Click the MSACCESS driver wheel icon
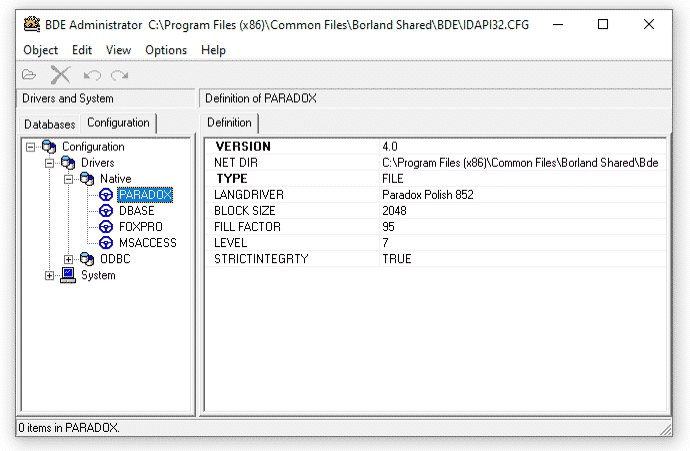 pyautogui.click(x=106, y=242)
